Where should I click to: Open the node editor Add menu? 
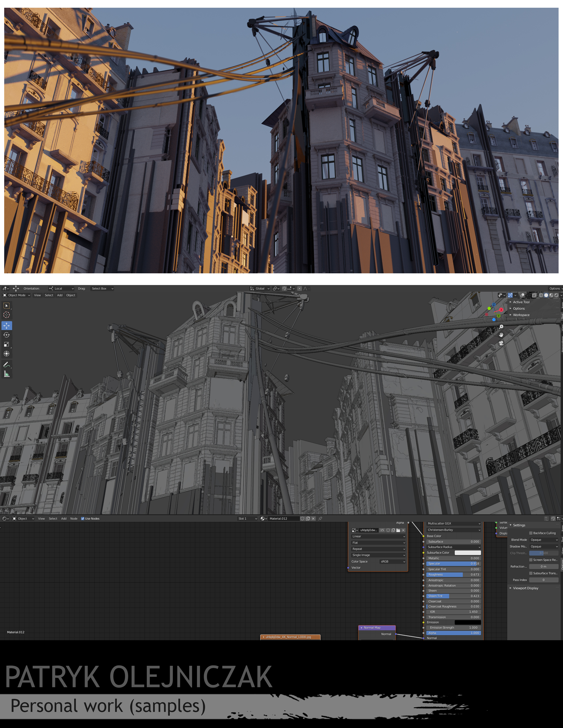64,518
